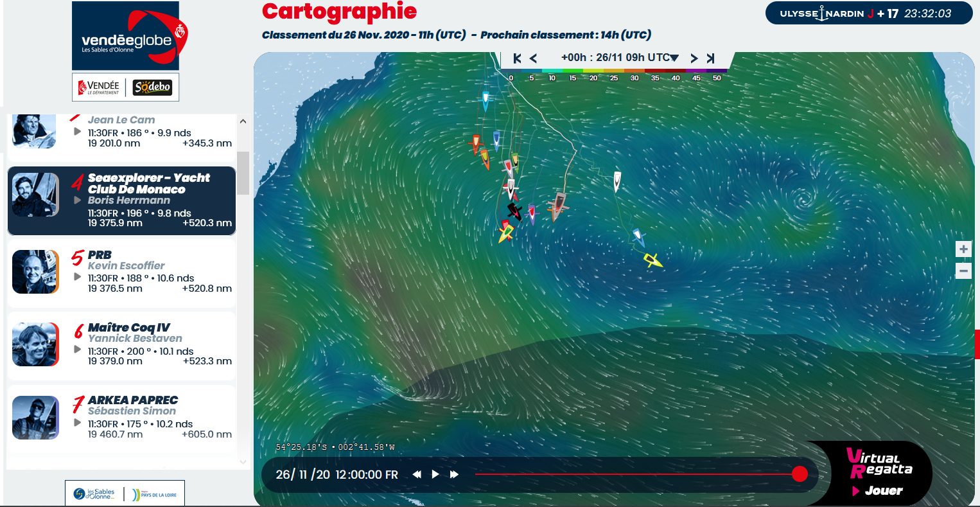This screenshot has height=507, width=980.
Task: Click the '+523.3 nm' gap for Maître Coq IV
Action: [x=207, y=361]
